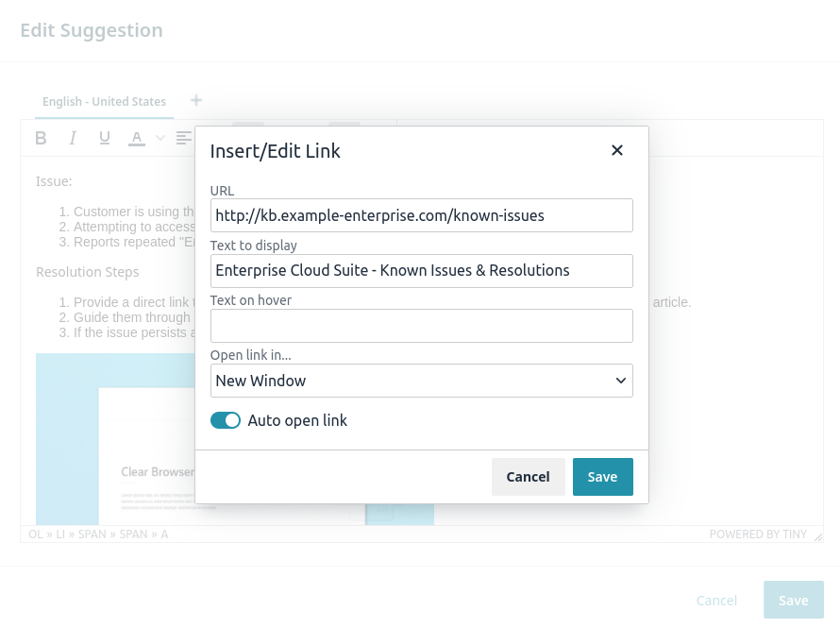Add a new language with plus icon
Screen dimensions: 840x628
(196, 100)
